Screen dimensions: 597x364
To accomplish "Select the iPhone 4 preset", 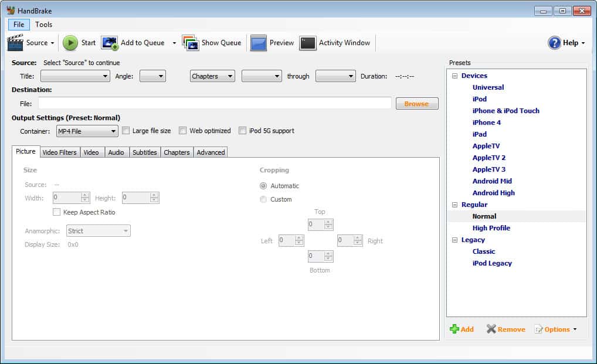I will [x=486, y=123].
